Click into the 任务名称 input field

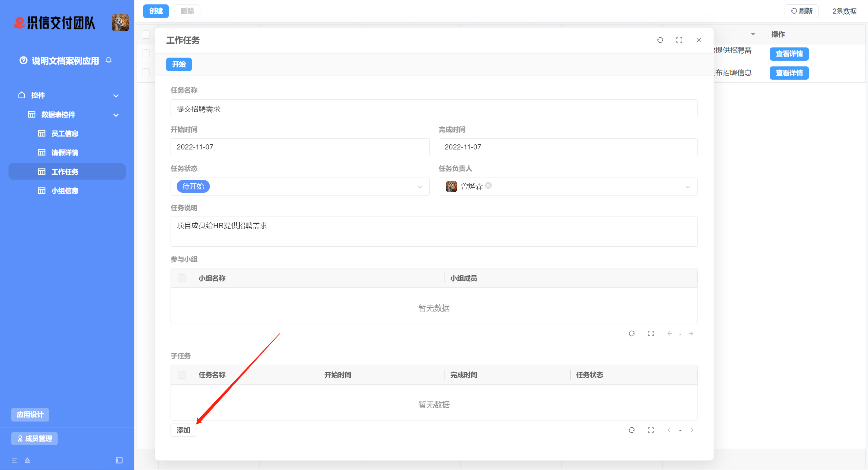(x=434, y=109)
